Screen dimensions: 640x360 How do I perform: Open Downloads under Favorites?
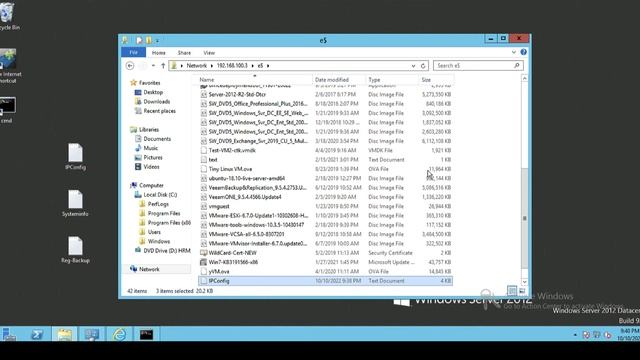pos(156,102)
